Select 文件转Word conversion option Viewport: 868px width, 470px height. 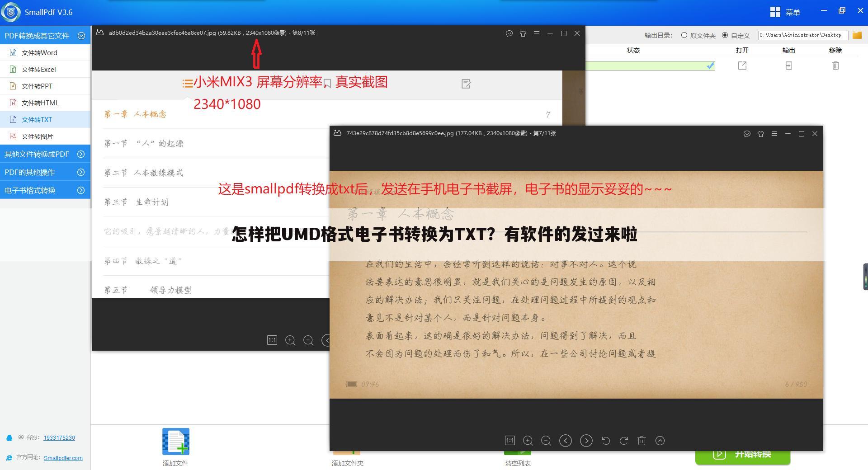45,52
